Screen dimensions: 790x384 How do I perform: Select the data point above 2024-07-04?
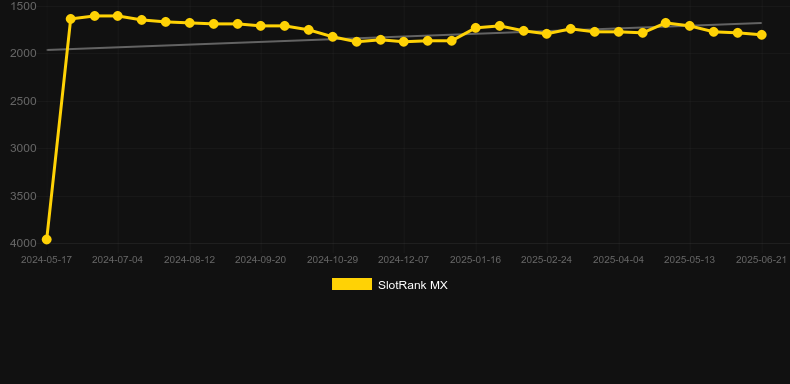coord(118,16)
